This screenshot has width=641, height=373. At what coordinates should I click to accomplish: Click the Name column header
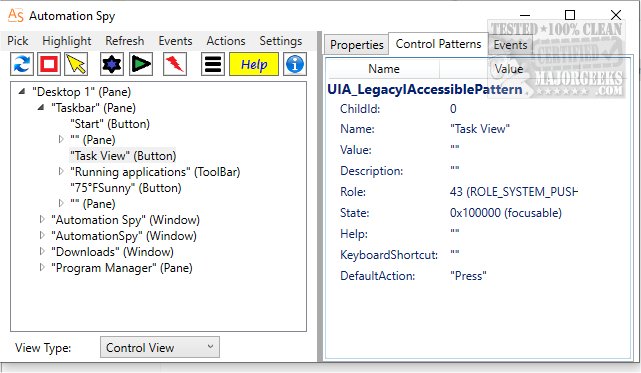pyautogui.click(x=383, y=69)
